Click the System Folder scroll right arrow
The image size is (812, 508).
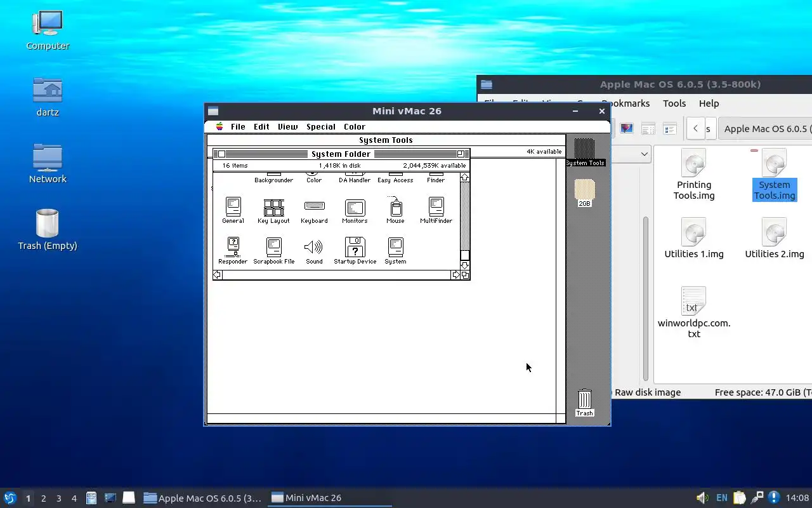click(455, 275)
